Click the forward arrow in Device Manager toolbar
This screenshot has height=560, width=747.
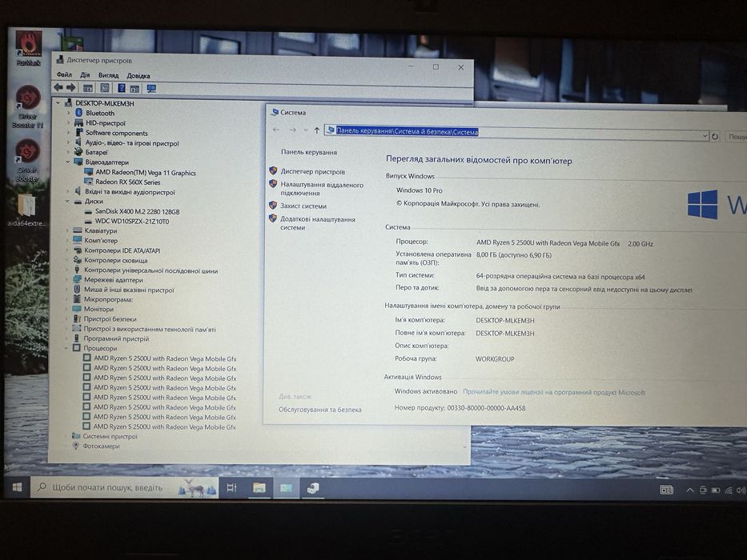click(71, 87)
